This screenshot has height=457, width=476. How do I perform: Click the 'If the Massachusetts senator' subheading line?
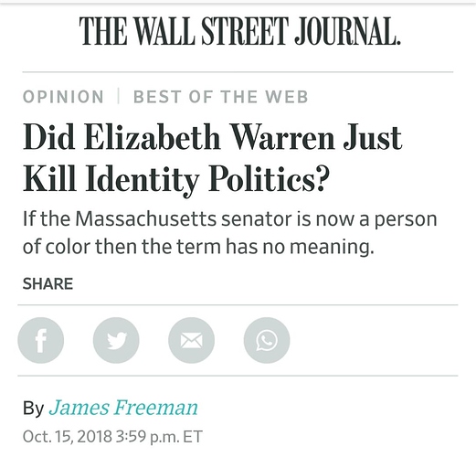tap(230, 218)
